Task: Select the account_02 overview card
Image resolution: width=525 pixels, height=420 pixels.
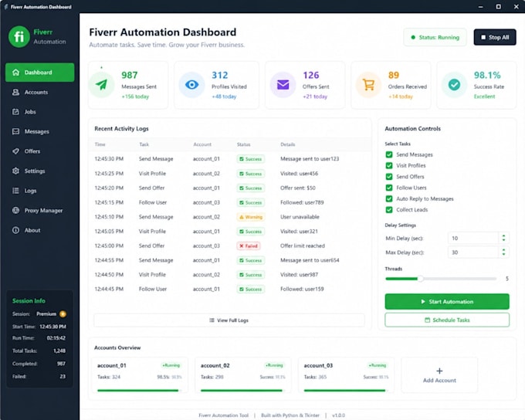Action: click(242, 375)
